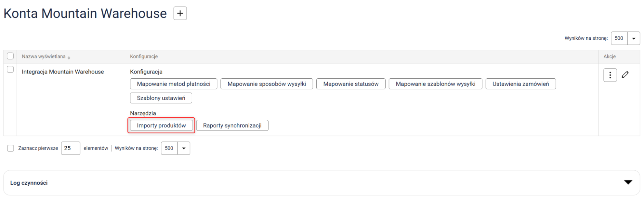
Task: Open Raporty synchronizacji
Action: pyautogui.click(x=232, y=125)
